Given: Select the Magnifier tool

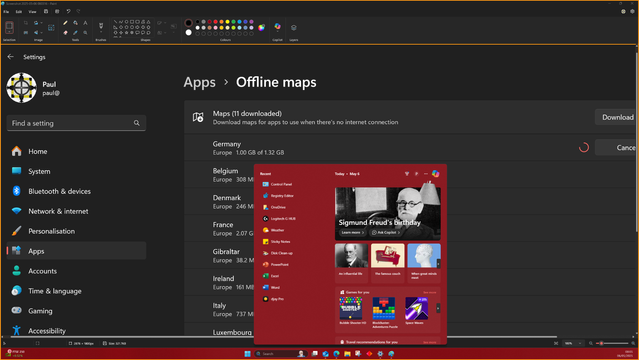Looking at the screenshot, I should click(85, 33).
